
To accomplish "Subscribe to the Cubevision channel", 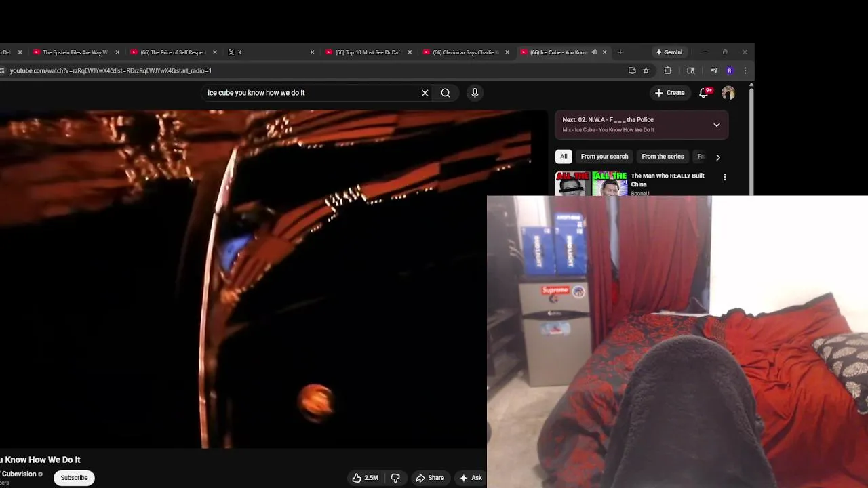I will coord(74,478).
